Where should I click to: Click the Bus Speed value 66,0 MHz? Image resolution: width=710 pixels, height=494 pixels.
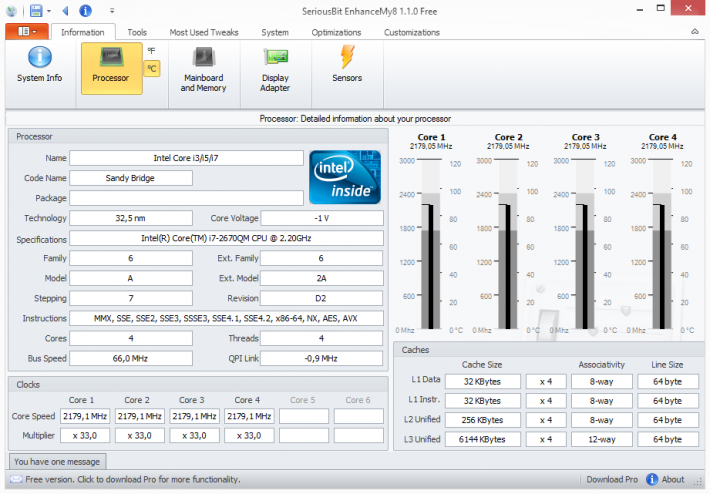pyautogui.click(x=130, y=358)
